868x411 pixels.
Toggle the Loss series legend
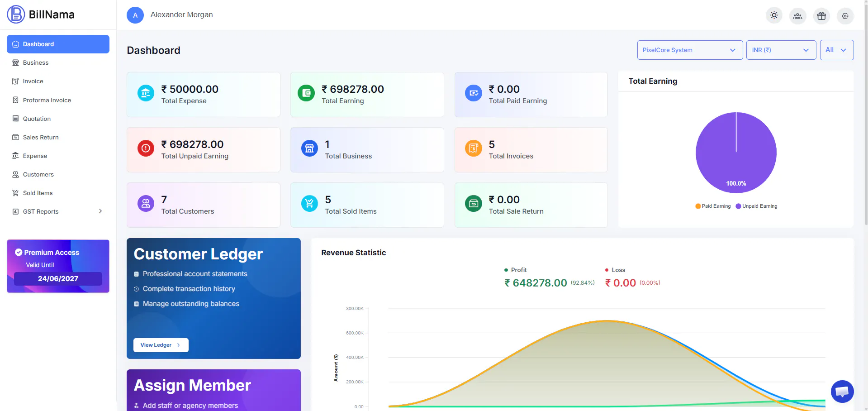pyautogui.click(x=615, y=270)
